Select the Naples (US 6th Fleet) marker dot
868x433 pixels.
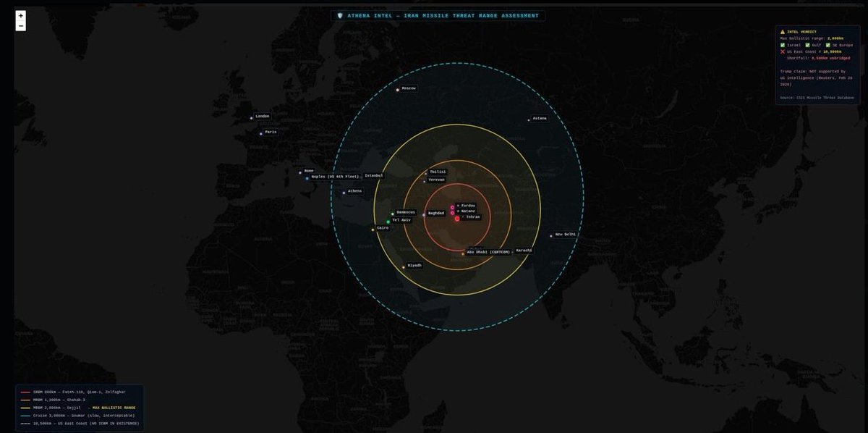point(307,178)
